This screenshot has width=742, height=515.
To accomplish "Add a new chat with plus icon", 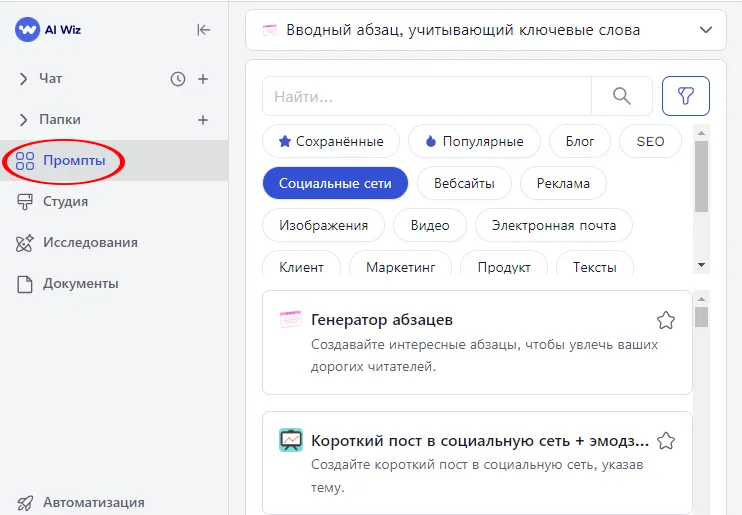I will (203, 79).
